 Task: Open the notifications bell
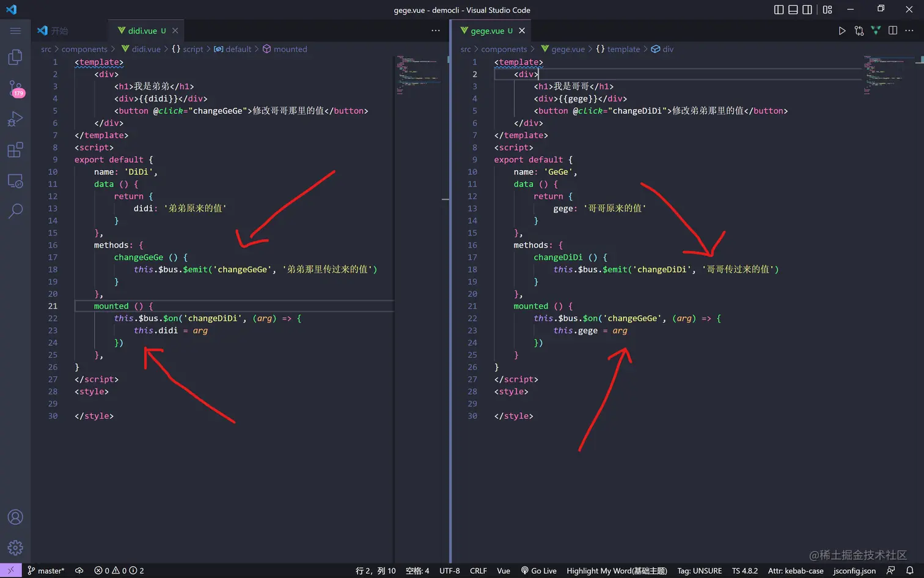[x=910, y=571]
